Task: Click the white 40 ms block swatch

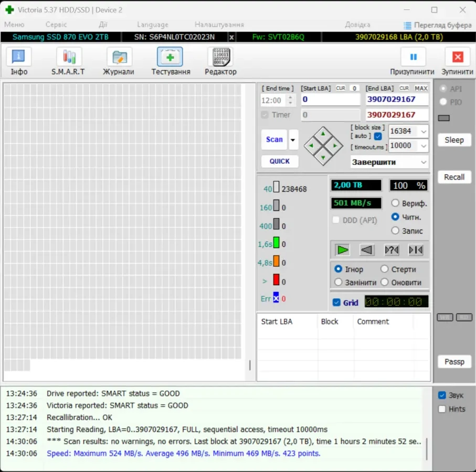Action: pos(276,187)
